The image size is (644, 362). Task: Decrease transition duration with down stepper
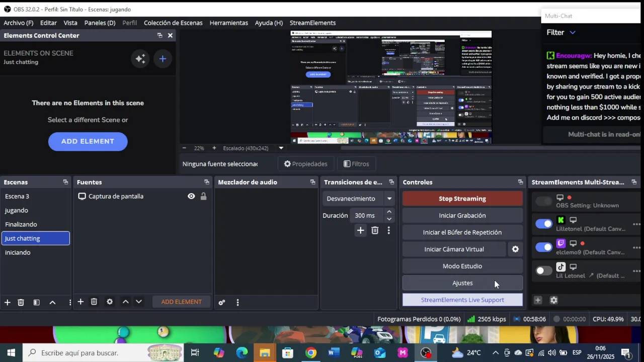389,219
